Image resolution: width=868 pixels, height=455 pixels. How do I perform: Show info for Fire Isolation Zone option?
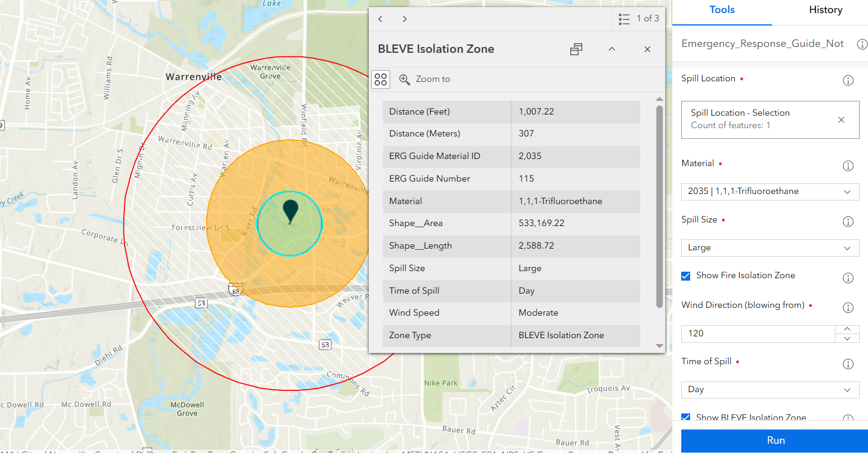click(x=848, y=278)
